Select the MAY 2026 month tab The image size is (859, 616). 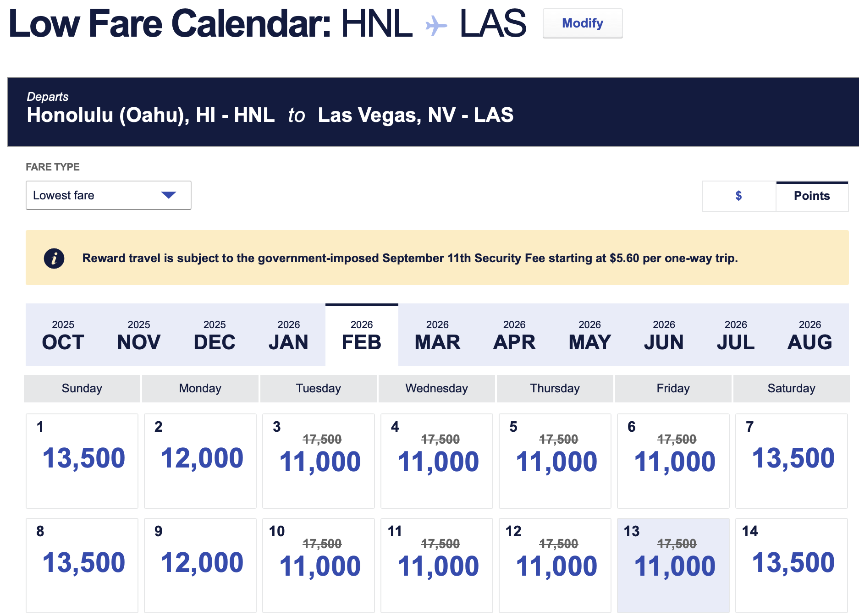(590, 335)
